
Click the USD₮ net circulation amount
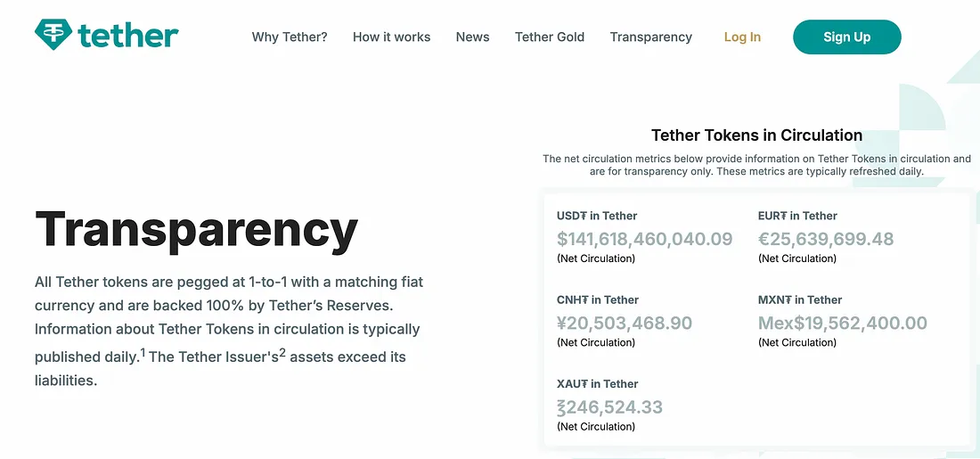(644, 239)
